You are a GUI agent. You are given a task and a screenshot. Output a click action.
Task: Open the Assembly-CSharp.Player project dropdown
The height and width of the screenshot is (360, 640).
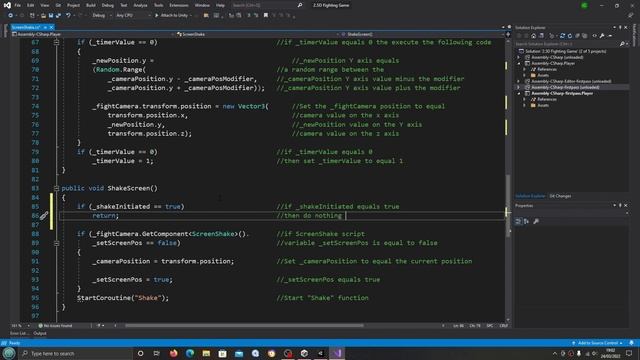93,34
